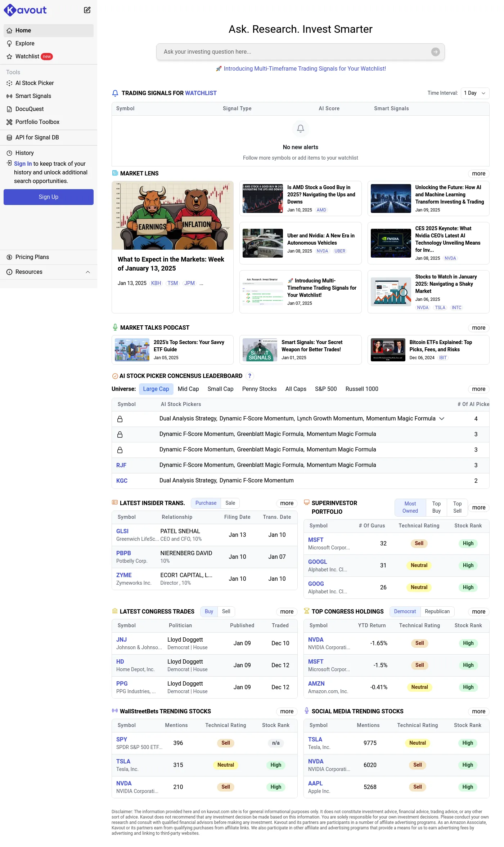Open the GLSI insider transaction symbol
Image resolution: width=504 pixels, height=847 pixels.
[x=122, y=531]
